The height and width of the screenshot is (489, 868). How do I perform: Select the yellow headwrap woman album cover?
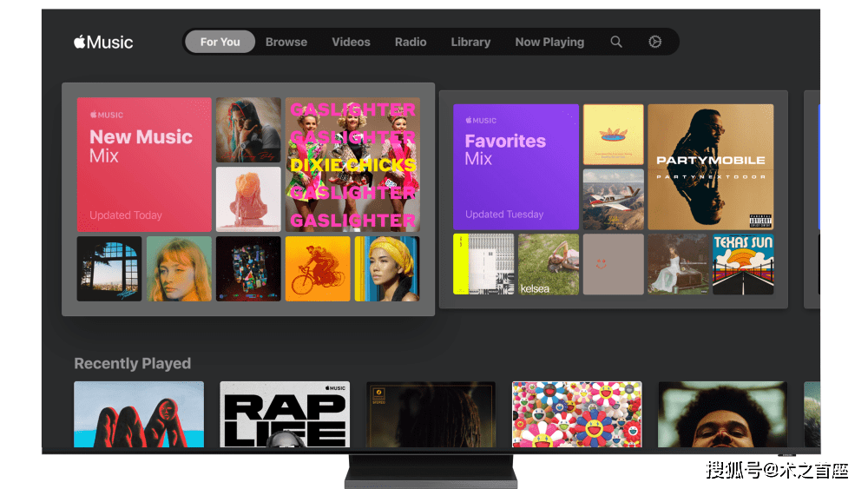(387, 269)
